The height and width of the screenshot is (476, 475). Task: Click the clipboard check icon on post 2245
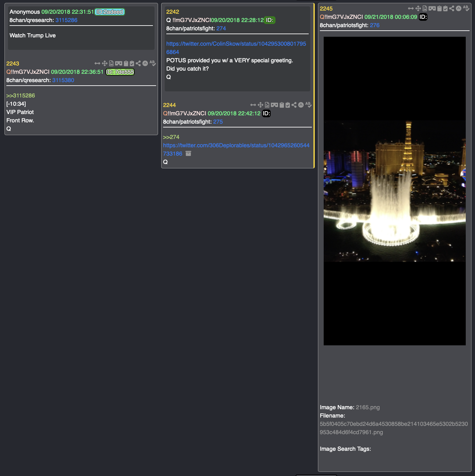[x=445, y=9]
